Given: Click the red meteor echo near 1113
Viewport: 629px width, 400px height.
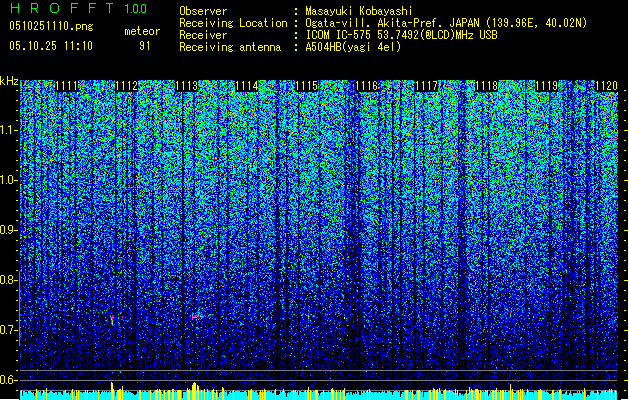Looking at the screenshot, I should 195,317.
